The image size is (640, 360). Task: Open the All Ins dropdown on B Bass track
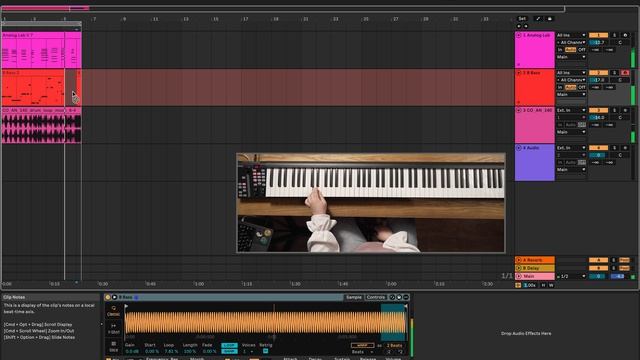[571, 73]
